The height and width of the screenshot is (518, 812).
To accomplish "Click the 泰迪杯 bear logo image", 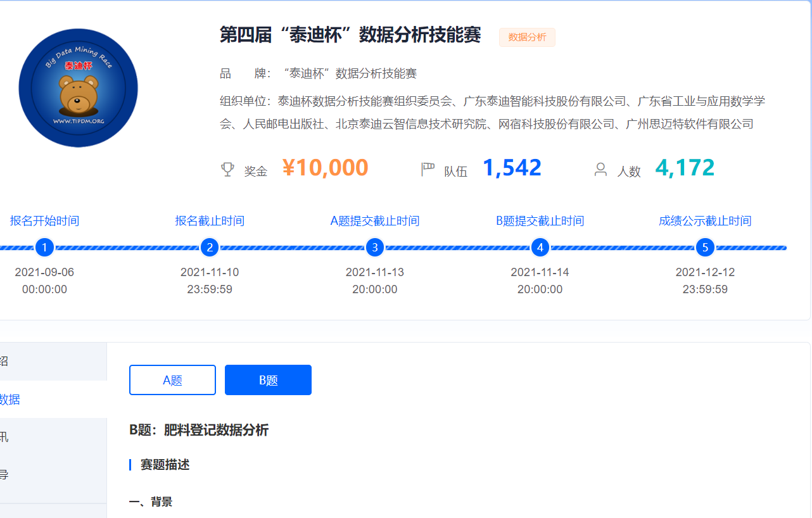I will [x=79, y=88].
